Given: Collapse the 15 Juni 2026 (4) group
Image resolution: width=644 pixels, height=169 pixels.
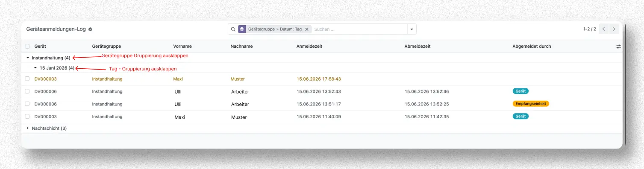Looking at the screenshot, I should coord(54,68).
